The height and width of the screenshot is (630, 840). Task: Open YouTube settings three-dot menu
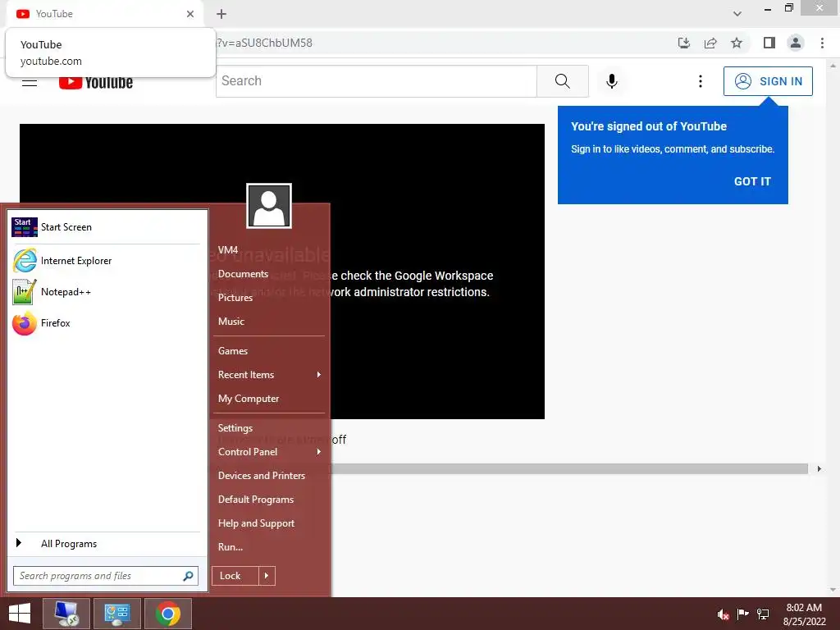tap(701, 81)
